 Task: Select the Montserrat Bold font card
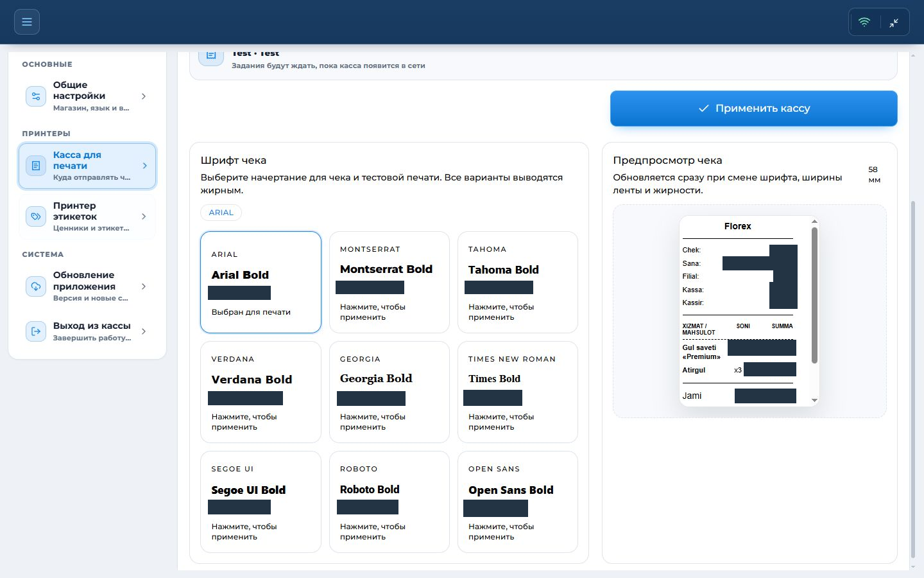point(389,283)
